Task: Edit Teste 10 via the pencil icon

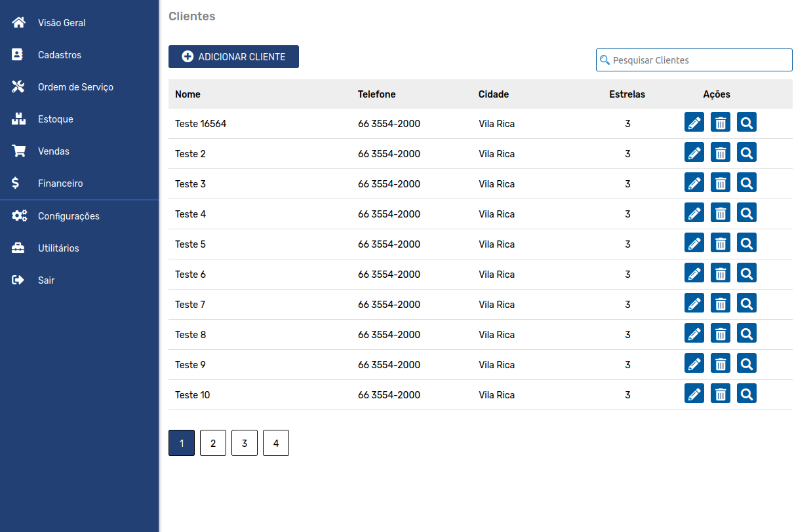Action: pos(694,394)
